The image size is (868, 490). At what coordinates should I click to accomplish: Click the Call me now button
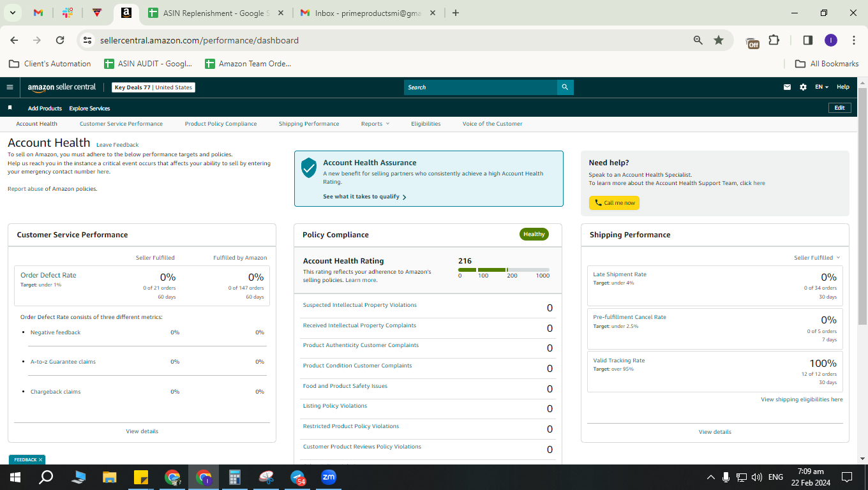point(614,203)
